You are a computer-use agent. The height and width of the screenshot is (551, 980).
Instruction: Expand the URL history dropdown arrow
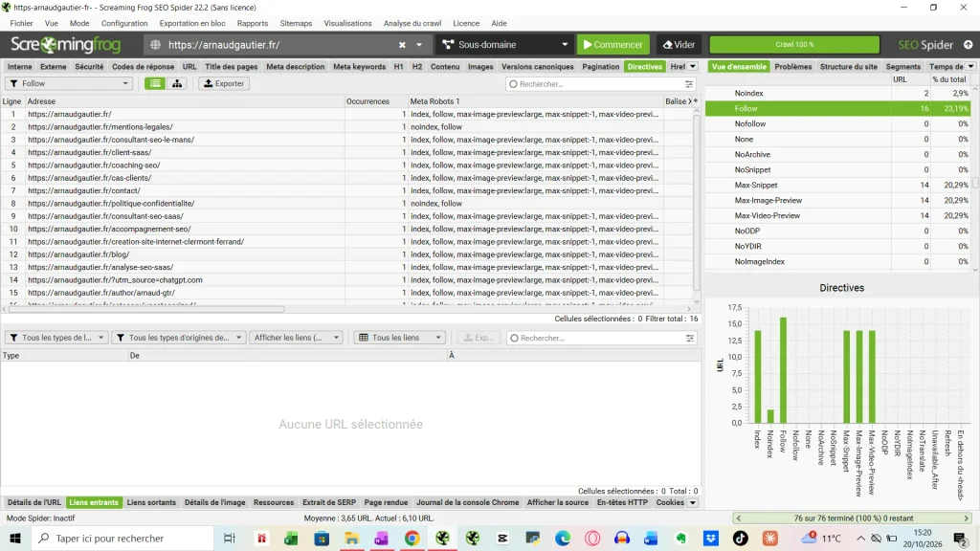click(x=419, y=45)
